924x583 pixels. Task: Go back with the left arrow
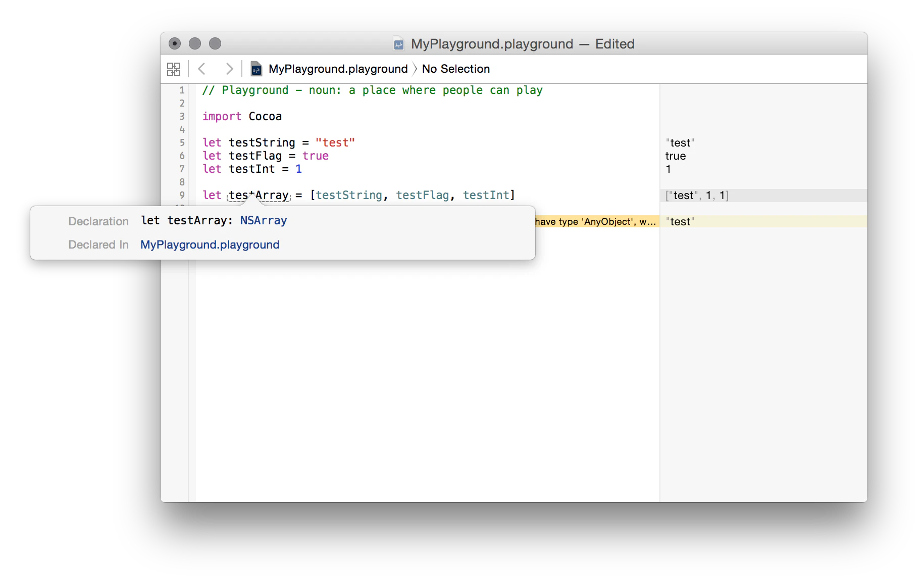pos(202,69)
